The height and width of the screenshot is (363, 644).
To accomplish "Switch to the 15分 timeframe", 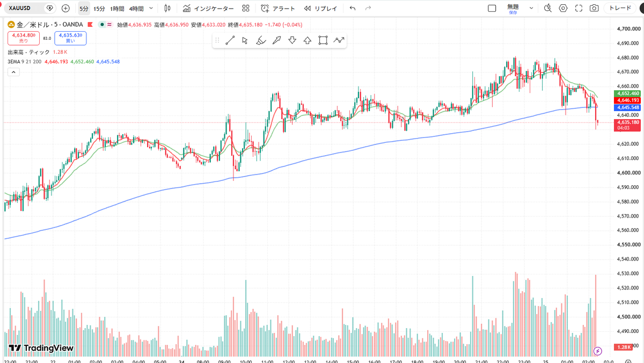I will [x=99, y=9].
